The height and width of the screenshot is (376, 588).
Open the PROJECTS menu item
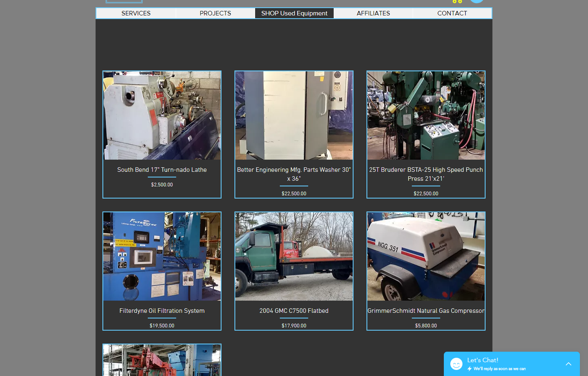[x=215, y=13]
